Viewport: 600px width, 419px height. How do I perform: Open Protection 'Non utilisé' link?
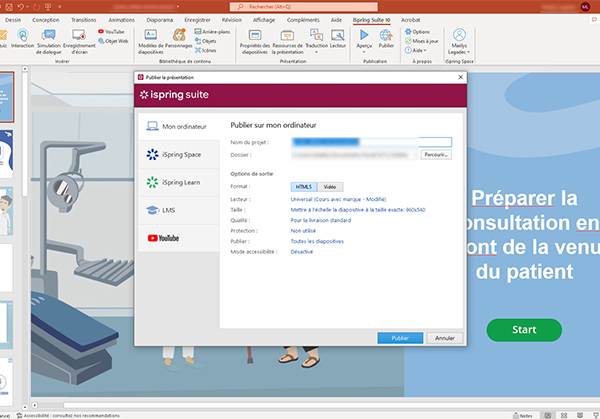[x=303, y=231]
